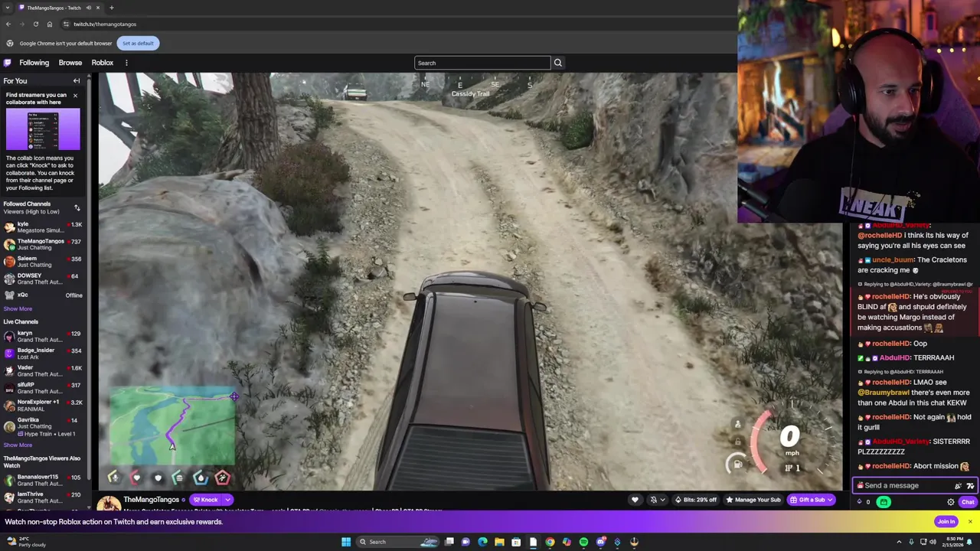This screenshot has width=980, height=551.
Task: Open xQc offline channel
Action: coord(42,295)
